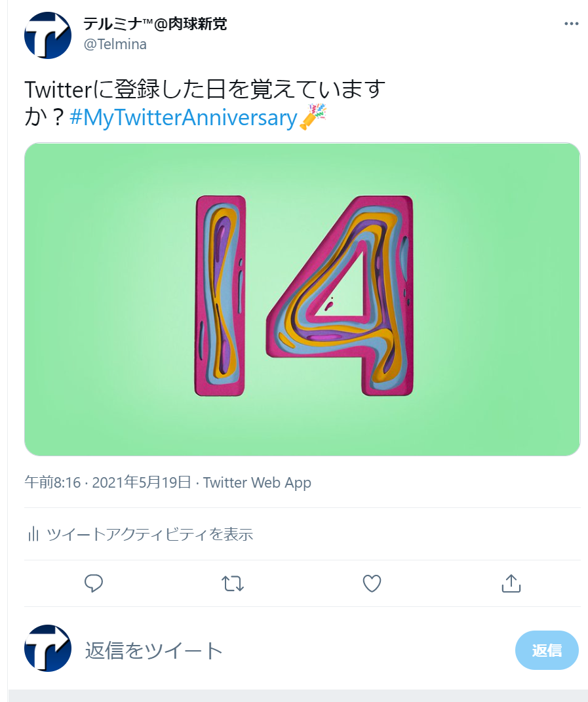Open Telmina's profile avatar at the top
Viewport: 588px width, 702px height.
click(x=47, y=35)
